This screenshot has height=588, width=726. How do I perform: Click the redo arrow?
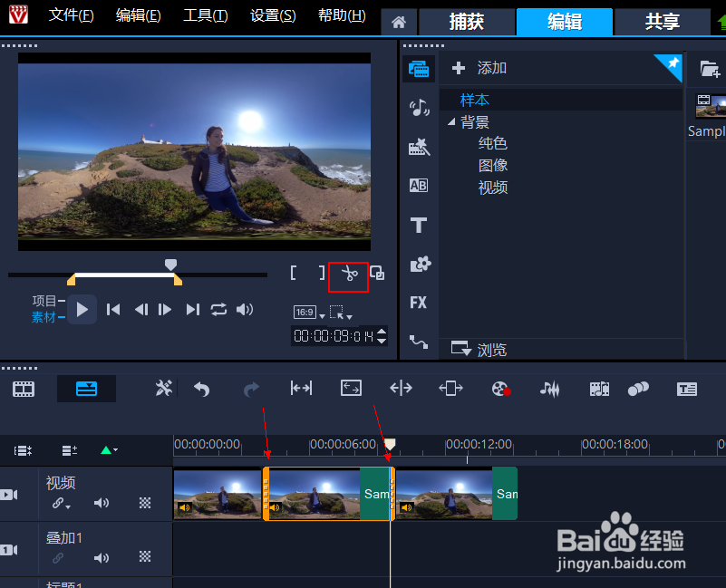point(251,389)
